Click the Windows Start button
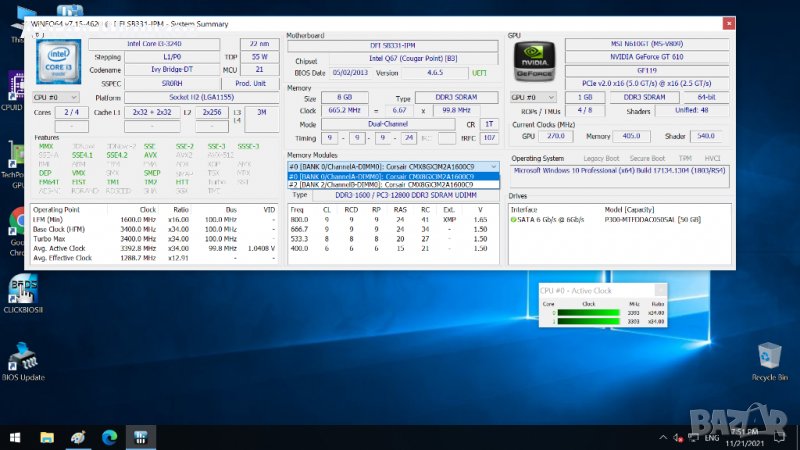This screenshot has height=450, width=800. (14, 437)
